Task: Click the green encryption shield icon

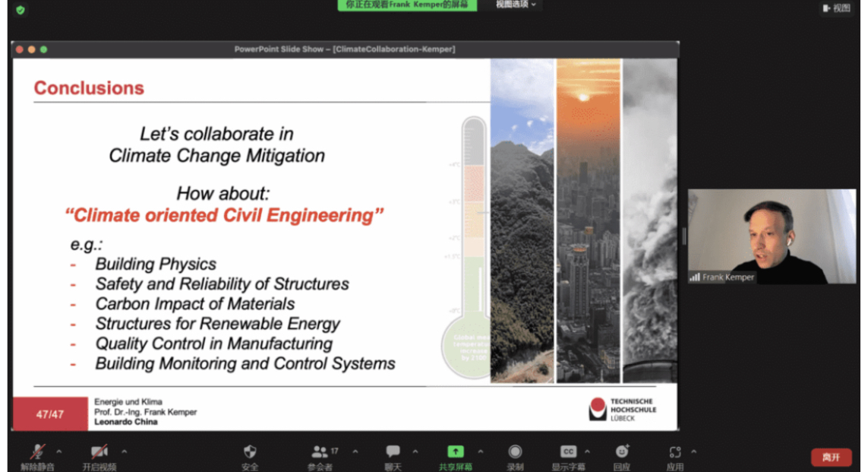Action: [21, 10]
